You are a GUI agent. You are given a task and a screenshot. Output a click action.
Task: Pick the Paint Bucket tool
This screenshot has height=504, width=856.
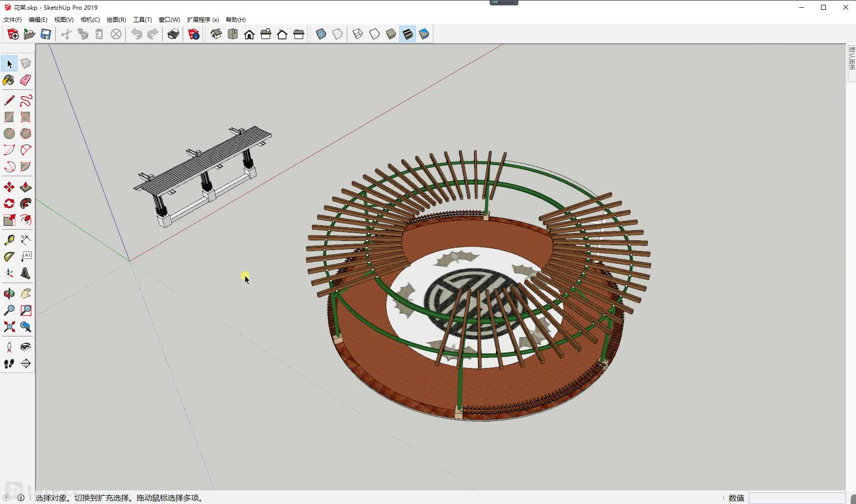[9, 80]
